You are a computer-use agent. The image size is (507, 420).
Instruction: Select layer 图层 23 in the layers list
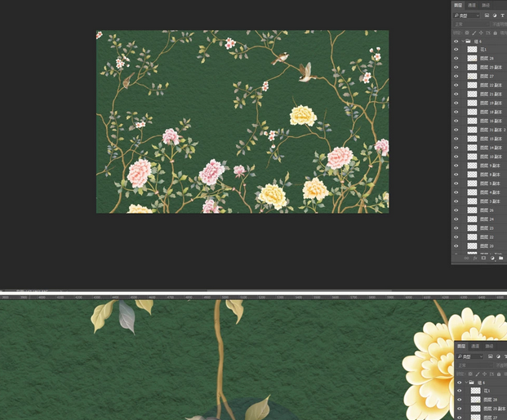(487, 228)
